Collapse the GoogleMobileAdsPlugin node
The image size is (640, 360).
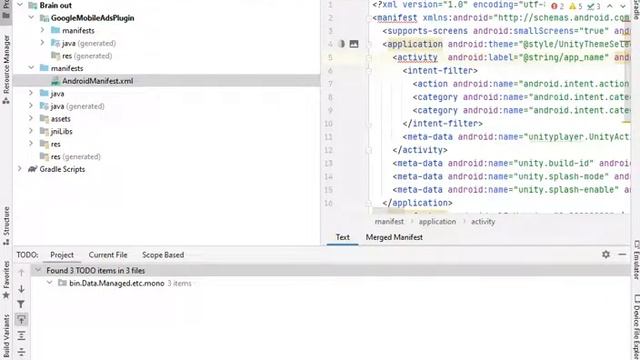click(x=31, y=18)
